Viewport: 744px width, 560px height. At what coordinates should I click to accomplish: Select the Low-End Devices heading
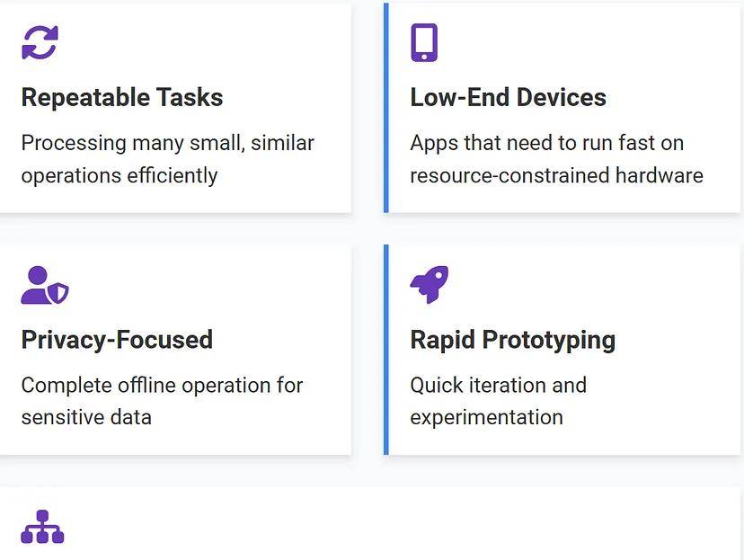(508, 97)
